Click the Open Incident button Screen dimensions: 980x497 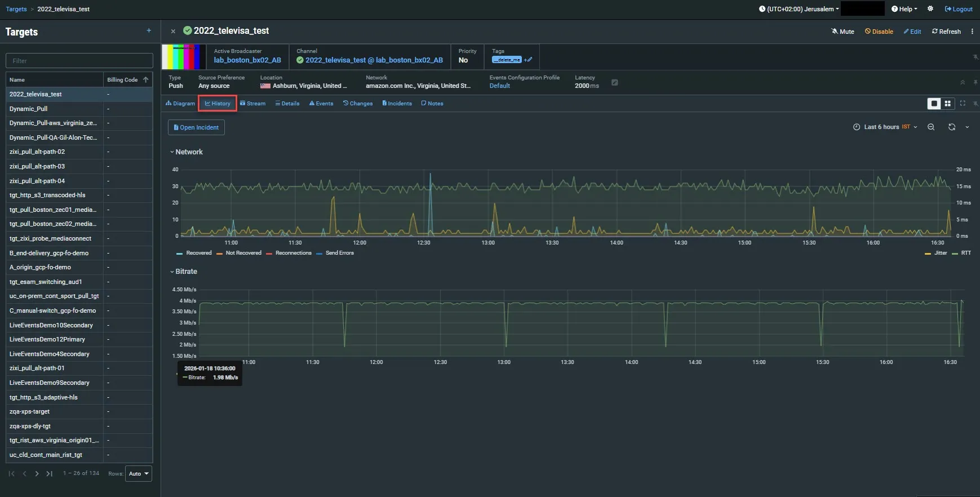click(x=196, y=127)
